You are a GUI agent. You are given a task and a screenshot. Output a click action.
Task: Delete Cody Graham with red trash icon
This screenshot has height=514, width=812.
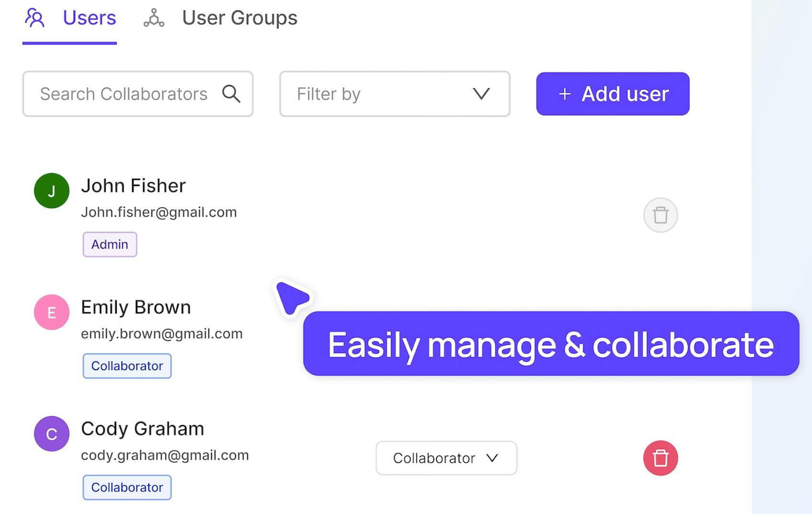click(660, 458)
